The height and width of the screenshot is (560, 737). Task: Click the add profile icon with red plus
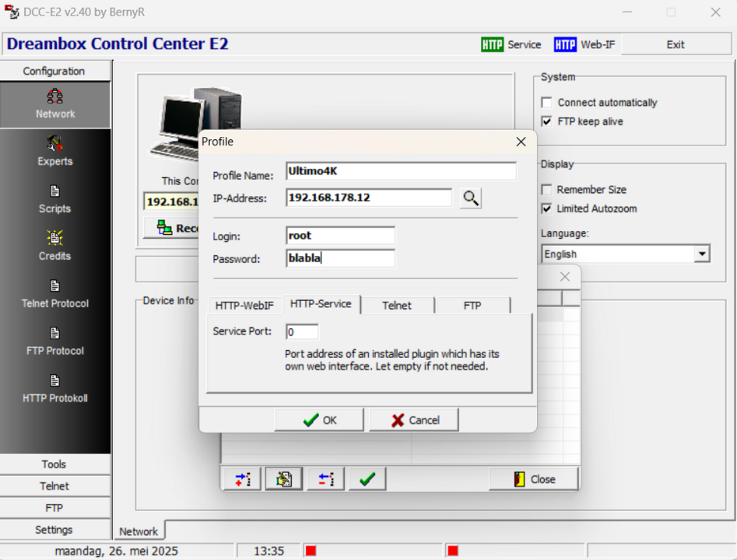pos(240,478)
